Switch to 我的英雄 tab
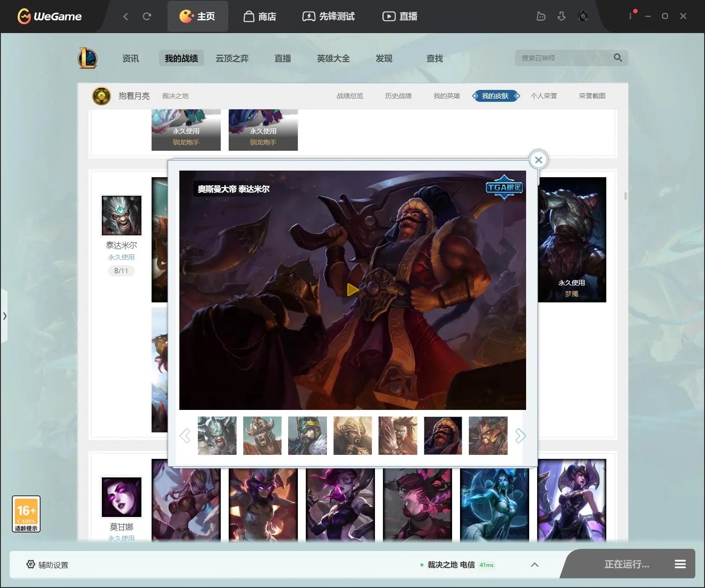The image size is (705, 588). point(447,96)
